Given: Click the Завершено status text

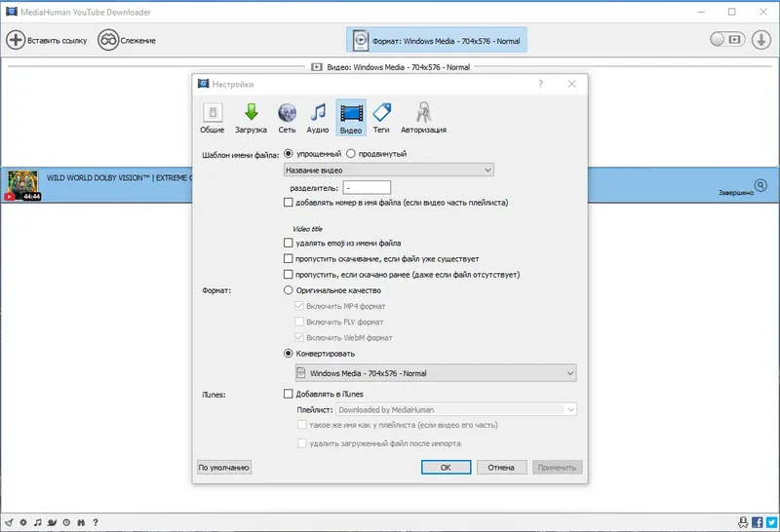Looking at the screenshot, I should click(x=736, y=192).
